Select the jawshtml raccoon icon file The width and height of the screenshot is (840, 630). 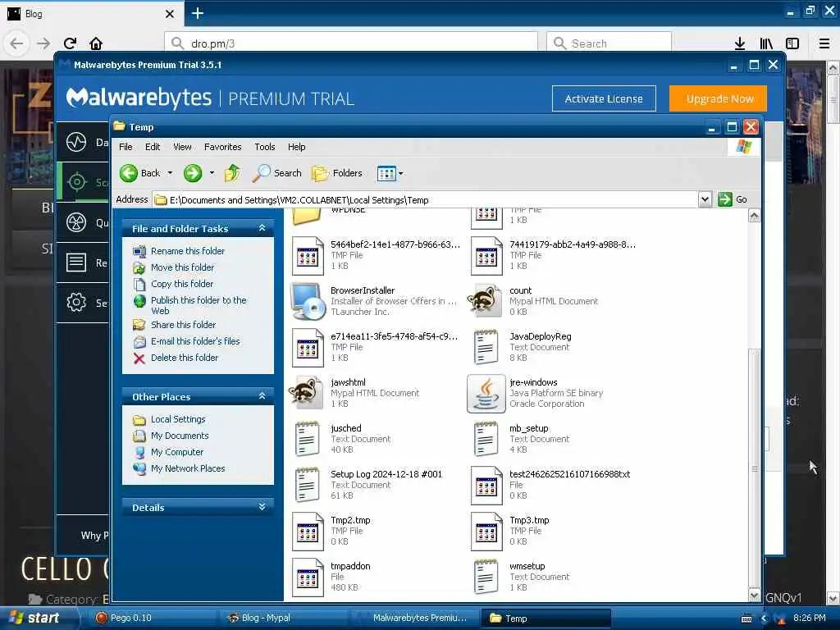307,393
